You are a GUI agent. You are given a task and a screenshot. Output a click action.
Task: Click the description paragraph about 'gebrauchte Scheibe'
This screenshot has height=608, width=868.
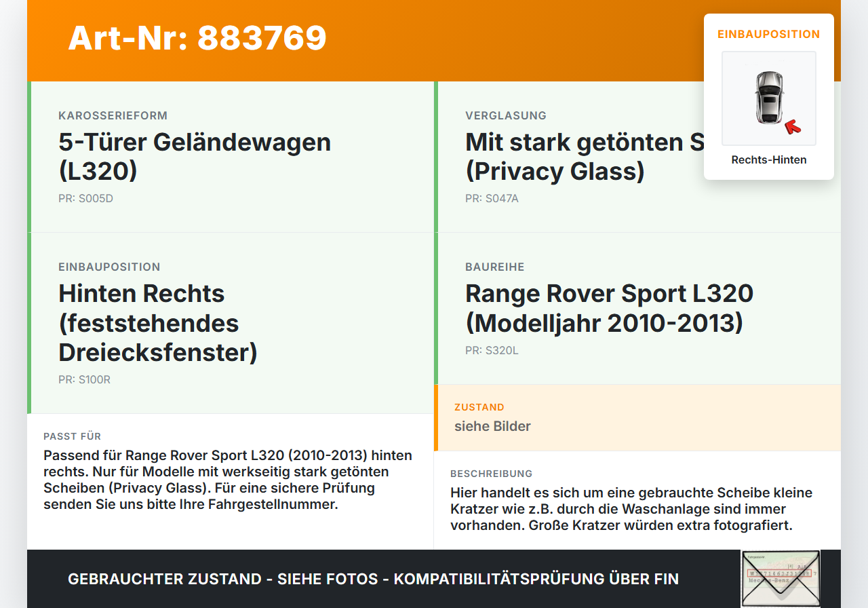pyautogui.click(x=631, y=509)
